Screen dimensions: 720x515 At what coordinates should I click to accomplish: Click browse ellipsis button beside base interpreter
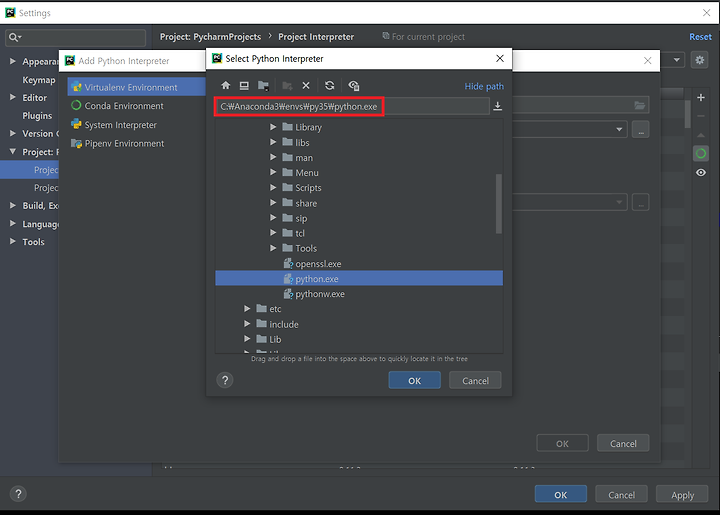[641, 129]
